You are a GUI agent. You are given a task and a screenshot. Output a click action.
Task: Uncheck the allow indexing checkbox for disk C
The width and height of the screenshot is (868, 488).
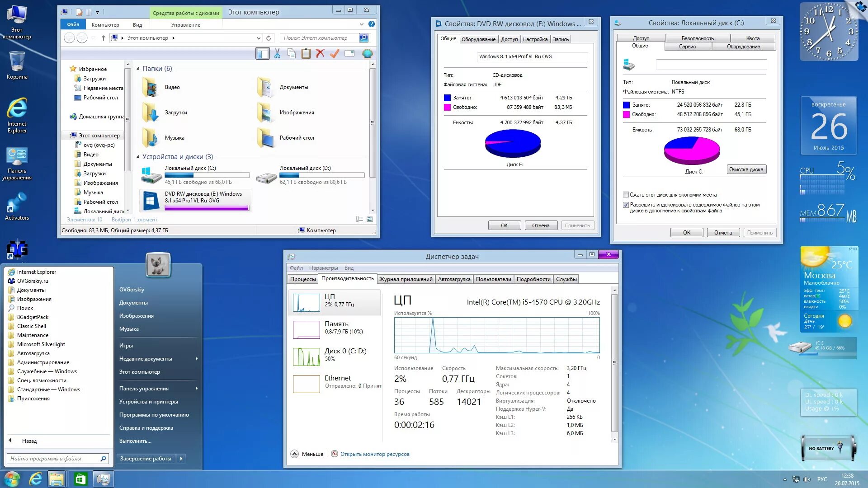[x=626, y=205]
